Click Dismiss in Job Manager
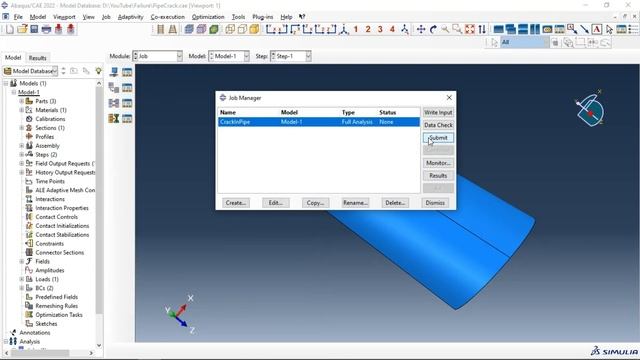This screenshot has height=360, width=640. pos(435,202)
